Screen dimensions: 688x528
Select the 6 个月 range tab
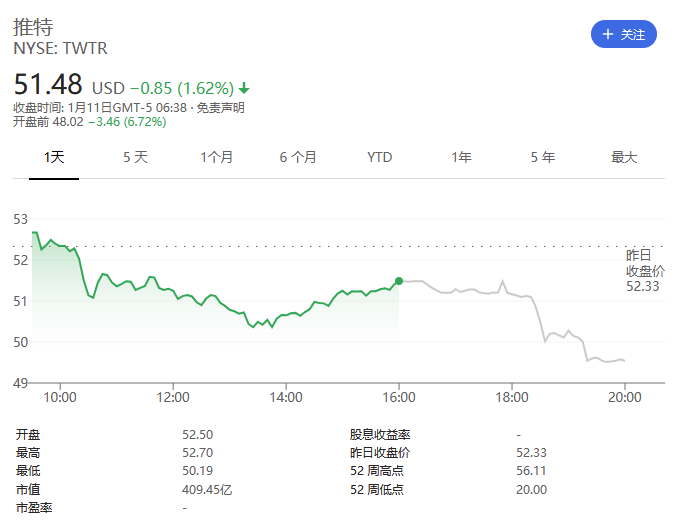tap(298, 157)
